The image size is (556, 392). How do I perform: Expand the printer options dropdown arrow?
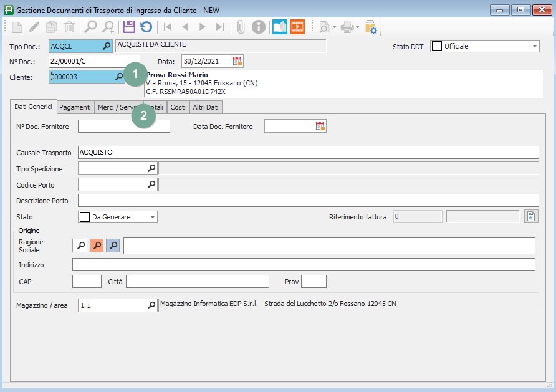click(358, 27)
